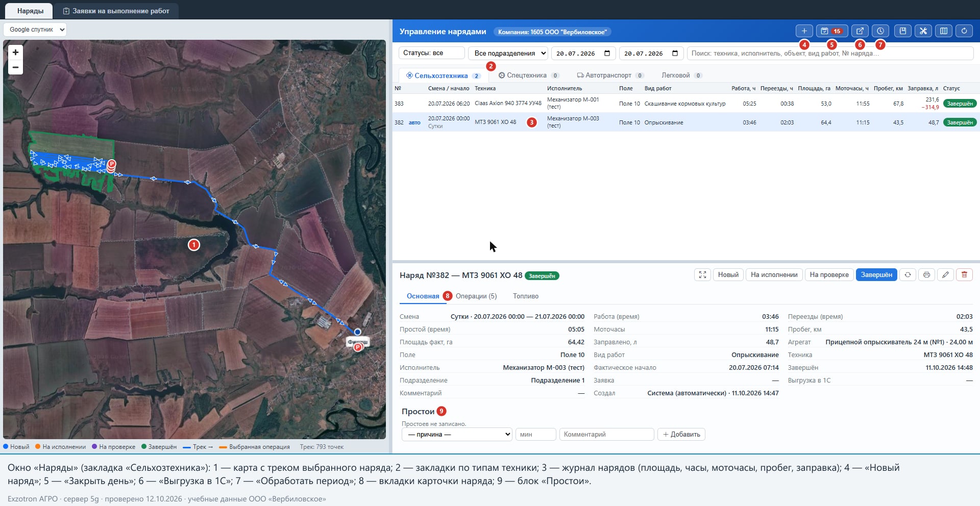This screenshot has width=980, height=506.
Task: Click the Статус column header
Action: 951,89
